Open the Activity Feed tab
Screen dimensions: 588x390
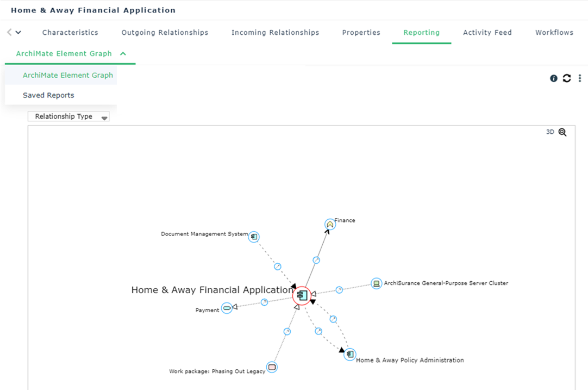pyautogui.click(x=487, y=33)
